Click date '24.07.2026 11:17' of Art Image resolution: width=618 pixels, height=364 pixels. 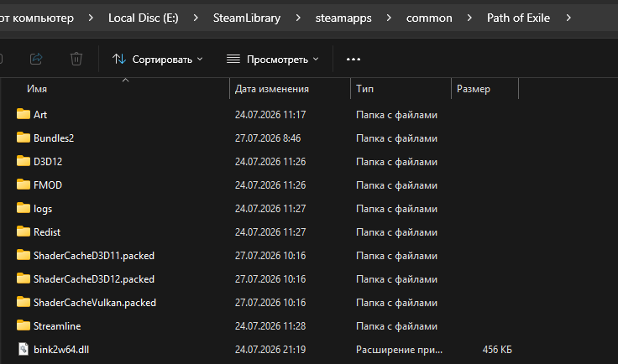[270, 115]
